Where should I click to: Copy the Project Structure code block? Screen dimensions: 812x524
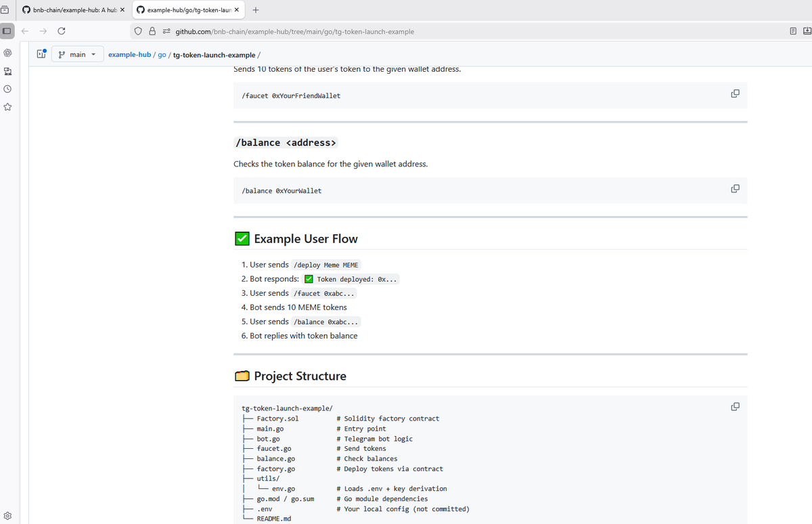pyautogui.click(x=735, y=406)
